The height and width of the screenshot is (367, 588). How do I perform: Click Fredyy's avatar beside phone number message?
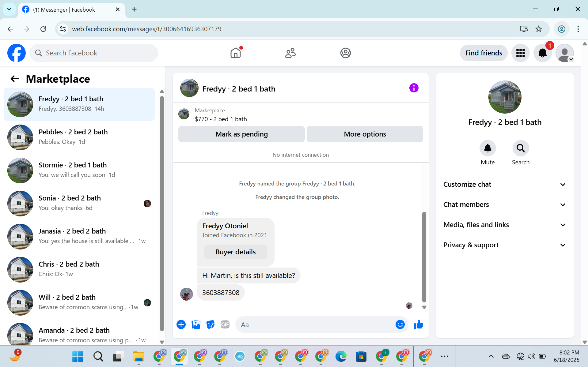(x=186, y=294)
